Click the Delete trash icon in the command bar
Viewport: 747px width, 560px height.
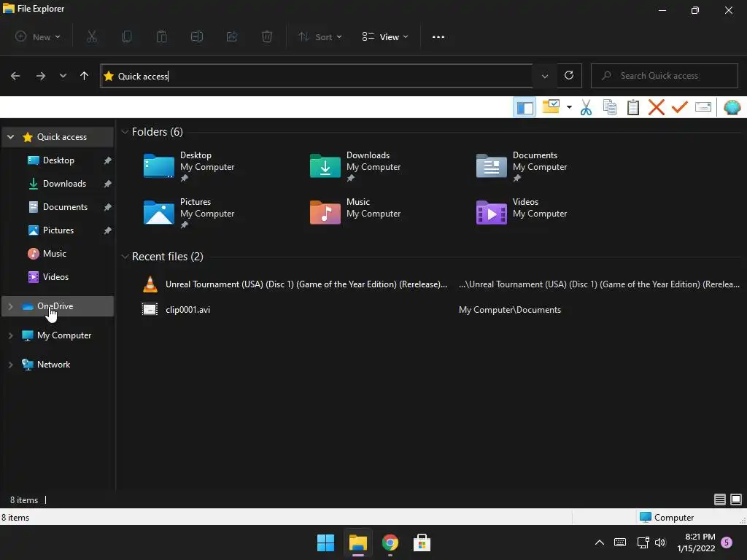tap(267, 36)
